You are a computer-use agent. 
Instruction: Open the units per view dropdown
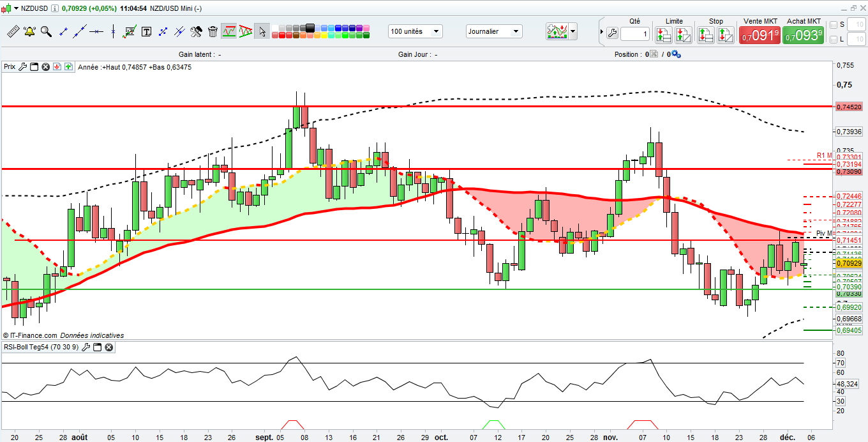(x=415, y=31)
